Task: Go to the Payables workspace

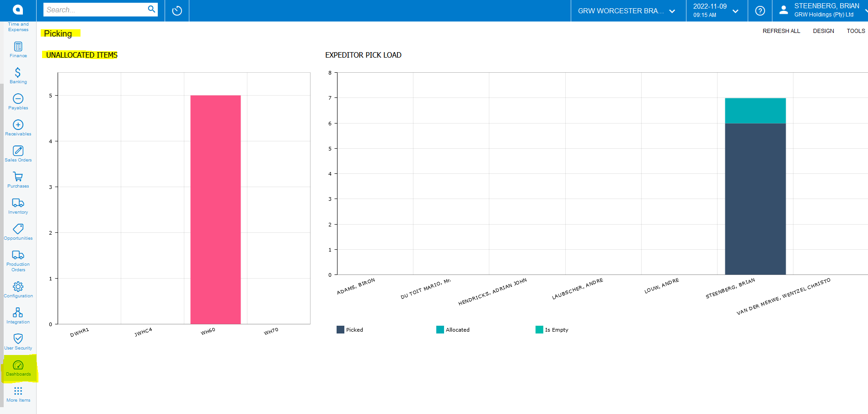Action: 18,102
